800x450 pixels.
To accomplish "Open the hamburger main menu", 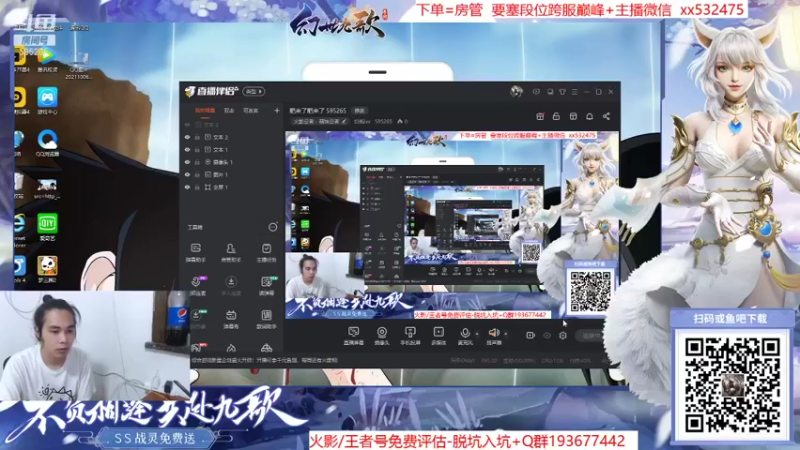I will click(x=574, y=92).
